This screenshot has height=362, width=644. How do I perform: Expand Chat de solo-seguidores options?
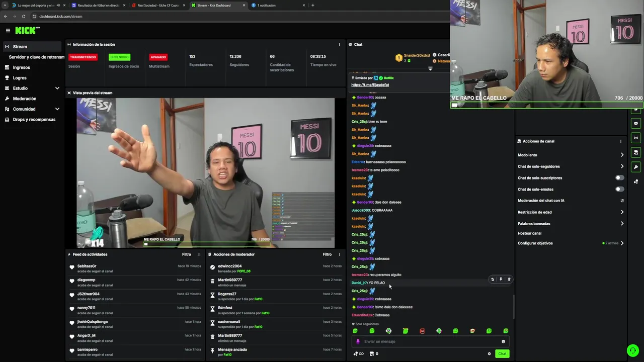pyautogui.click(x=622, y=166)
